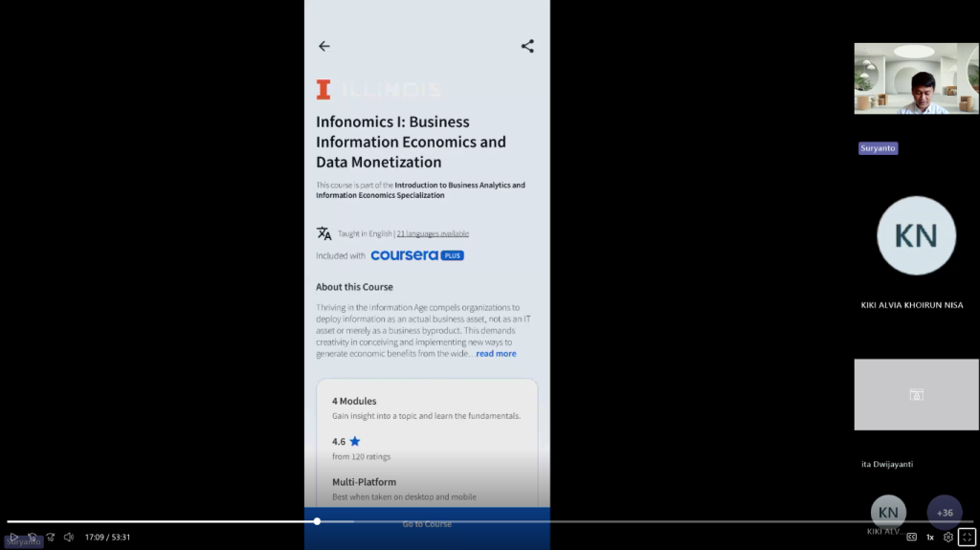
Task: Open video settings gear icon
Action: point(948,537)
